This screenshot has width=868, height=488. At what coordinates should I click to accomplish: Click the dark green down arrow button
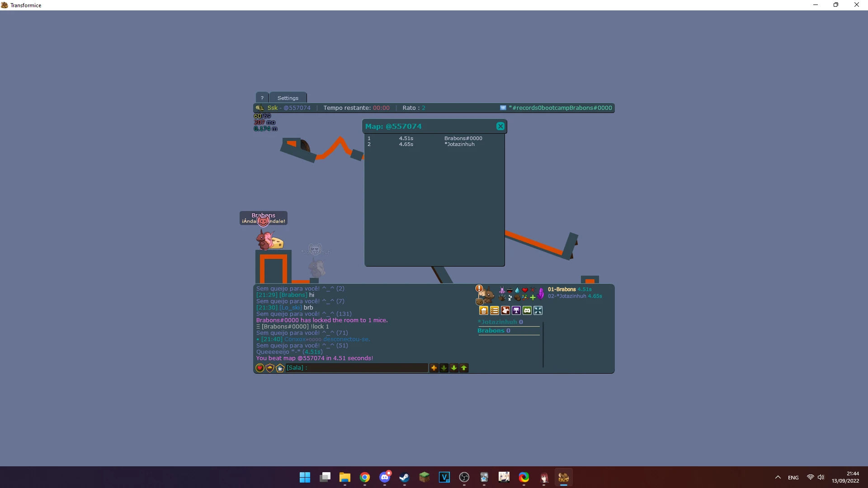coord(444,368)
